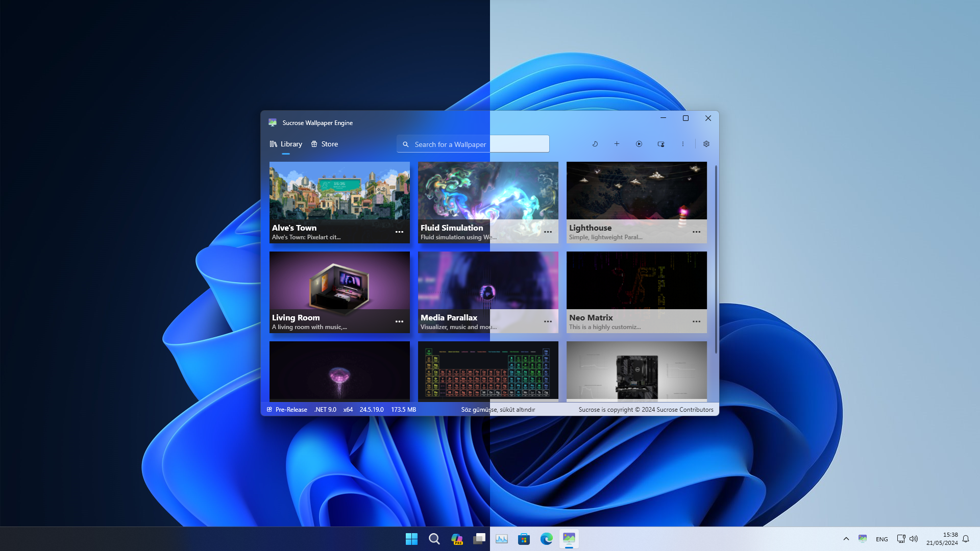980x551 pixels.
Task: Click the Sucrose Wallpaper Engine titlebar icon
Action: click(273, 122)
